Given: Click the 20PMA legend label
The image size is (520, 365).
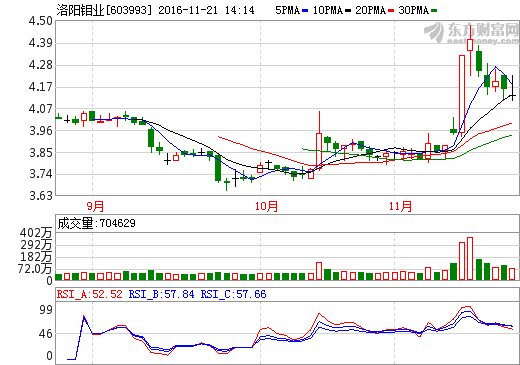Looking at the screenshot, I should 370,10.
